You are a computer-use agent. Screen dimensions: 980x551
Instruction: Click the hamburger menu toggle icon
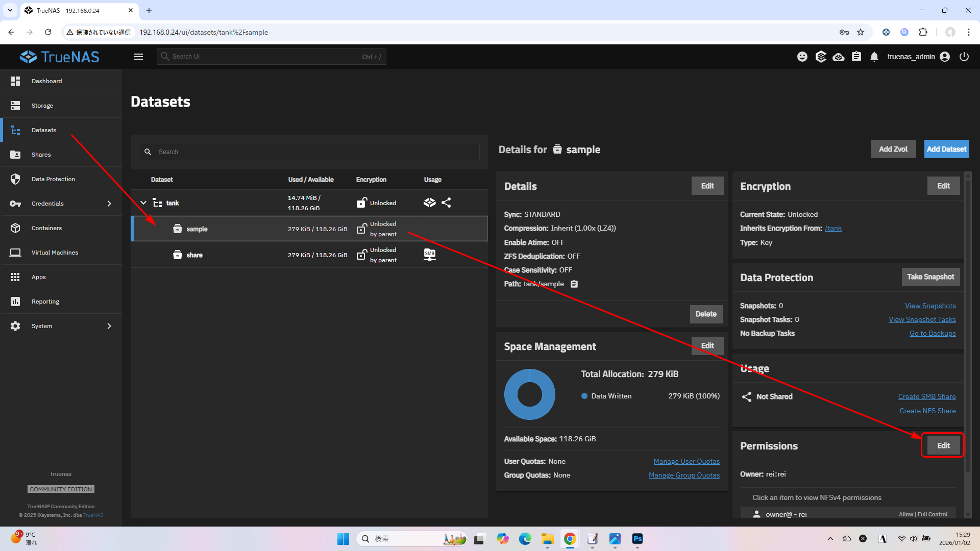click(x=138, y=57)
